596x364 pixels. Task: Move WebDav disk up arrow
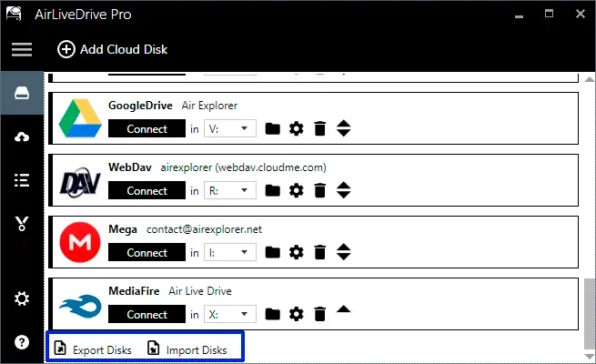[344, 186]
